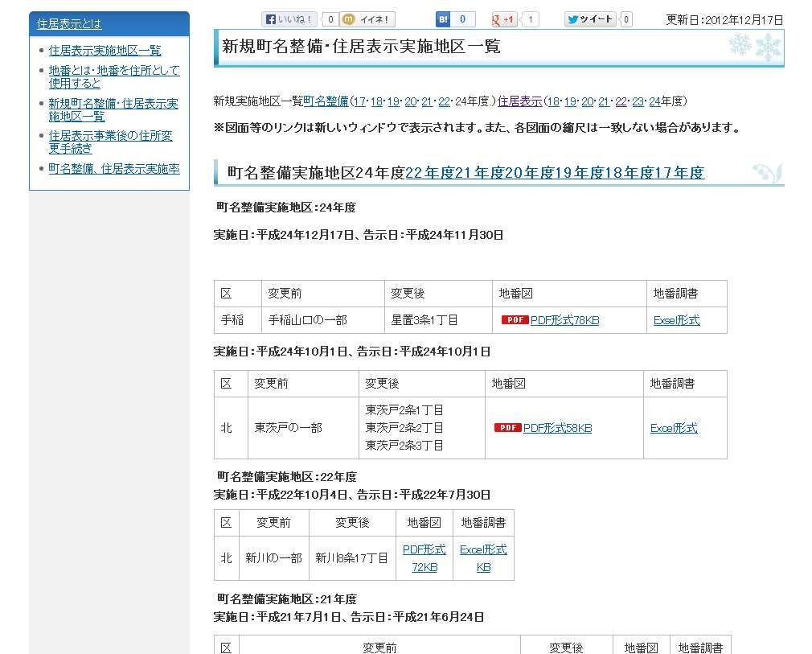
Task: Open PDF形式78KB link for 星置3条1丁目
Action: 565,320
